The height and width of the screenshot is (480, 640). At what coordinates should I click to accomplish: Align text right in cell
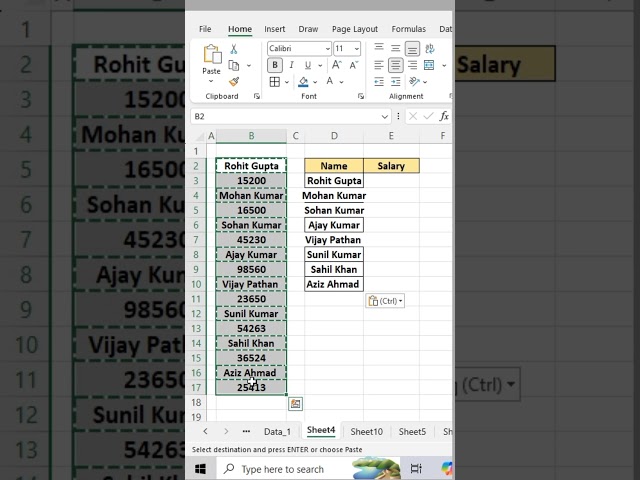412,65
